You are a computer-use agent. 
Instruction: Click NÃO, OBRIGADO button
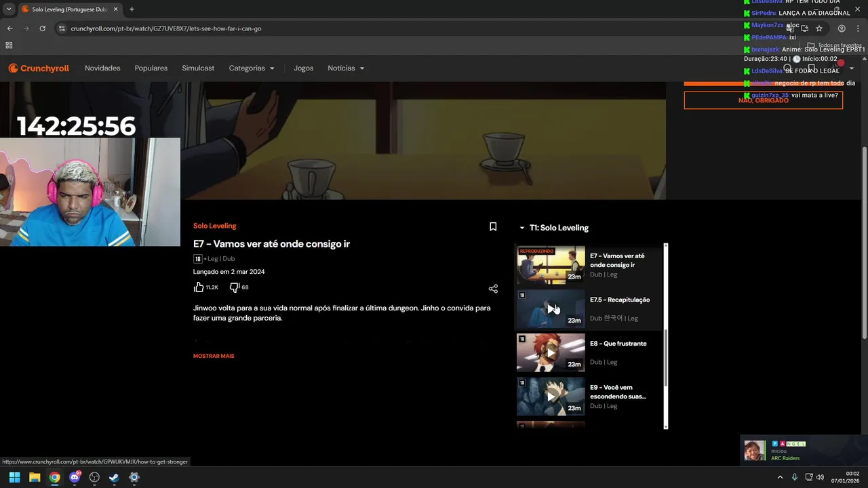pos(763,100)
